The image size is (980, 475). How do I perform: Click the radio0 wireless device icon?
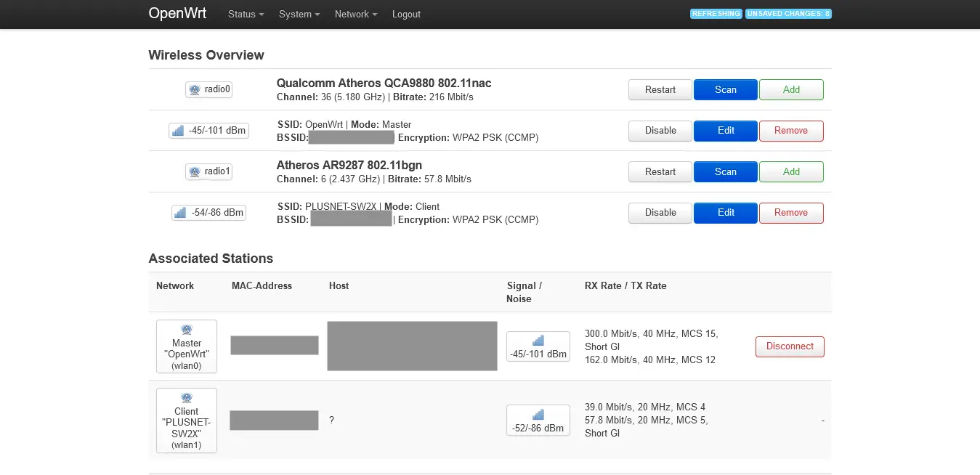pyautogui.click(x=194, y=90)
